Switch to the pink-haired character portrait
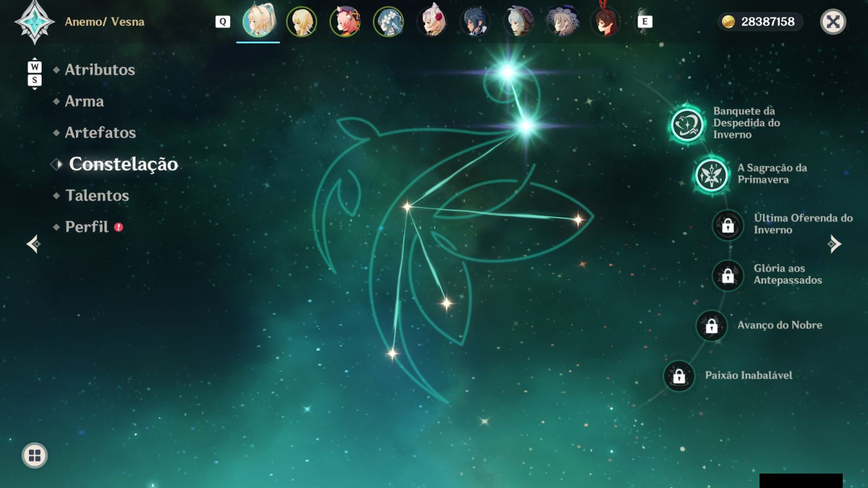 pyautogui.click(x=345, y=22)
